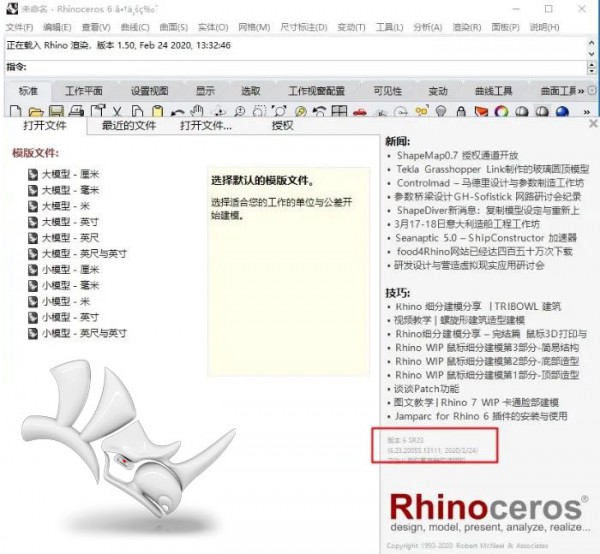Image resolution: width=600 pixels, height=554 pixels.
Task: Click the Save floppy disk icon
Action: pos(56,112)
